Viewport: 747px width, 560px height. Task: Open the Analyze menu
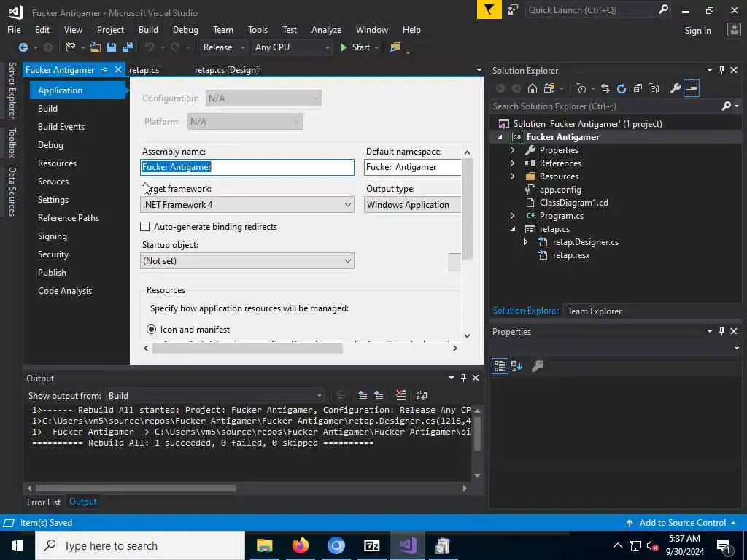point(326,29)
